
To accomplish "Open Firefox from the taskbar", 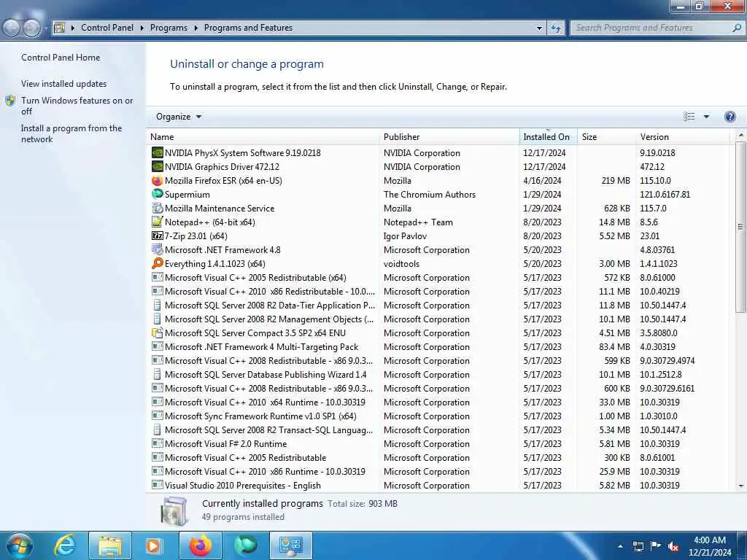I will (x=201, y=545).
